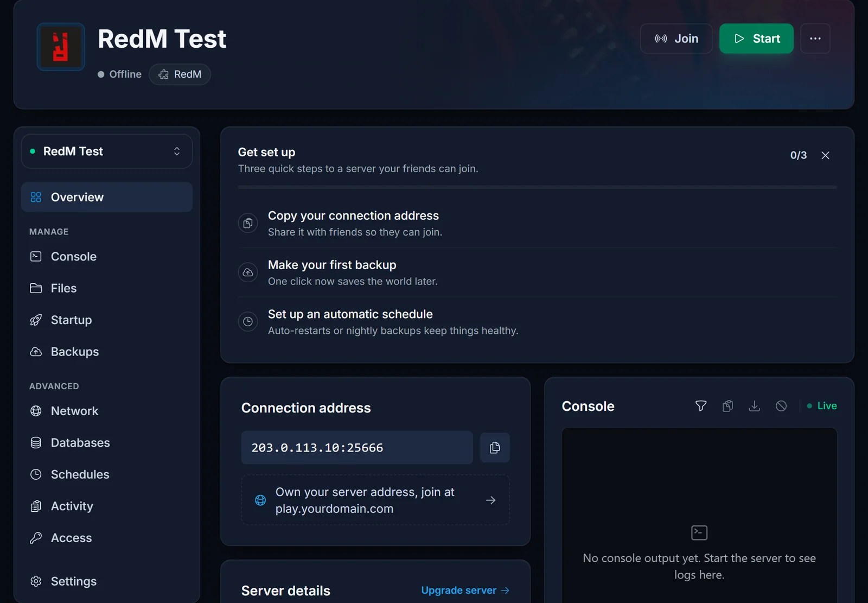This screenshot has width=868, height=603.
Task: Click the RedM Test server logo thumbnail
Action: (x=61, y=47)
